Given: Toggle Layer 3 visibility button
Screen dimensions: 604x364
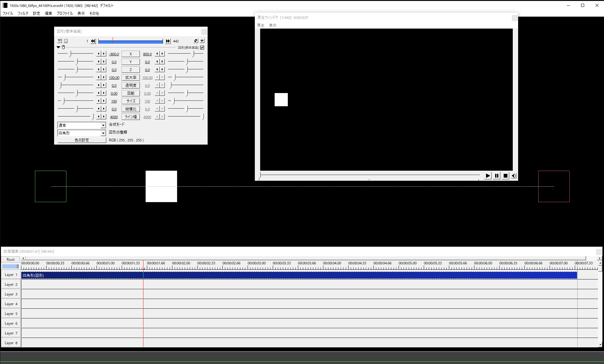Looking at the screenshot, I should (x=11, y=294).
